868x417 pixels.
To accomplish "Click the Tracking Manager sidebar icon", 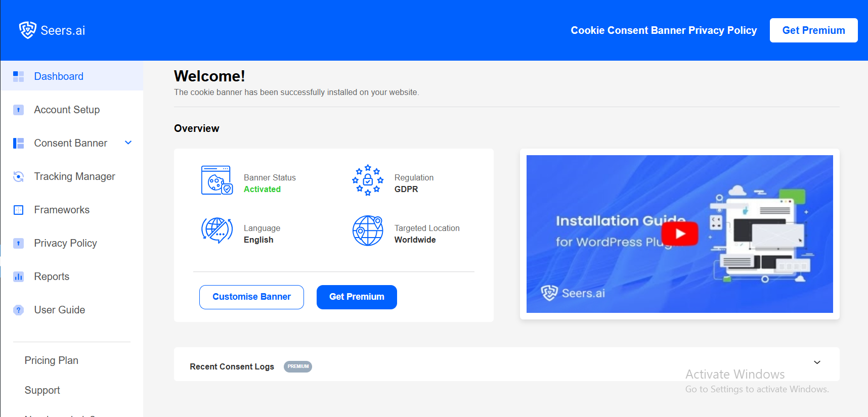I will pos(19,176).
